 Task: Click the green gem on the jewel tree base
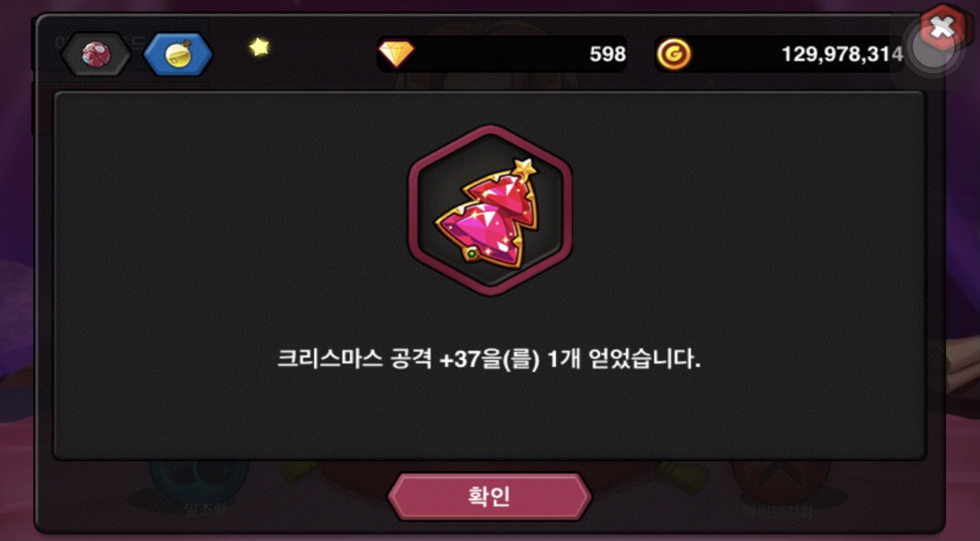471,253
